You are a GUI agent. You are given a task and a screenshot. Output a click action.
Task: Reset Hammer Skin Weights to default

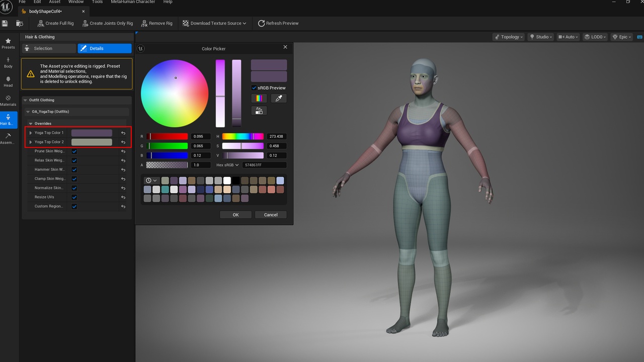[x=123, y=170]
